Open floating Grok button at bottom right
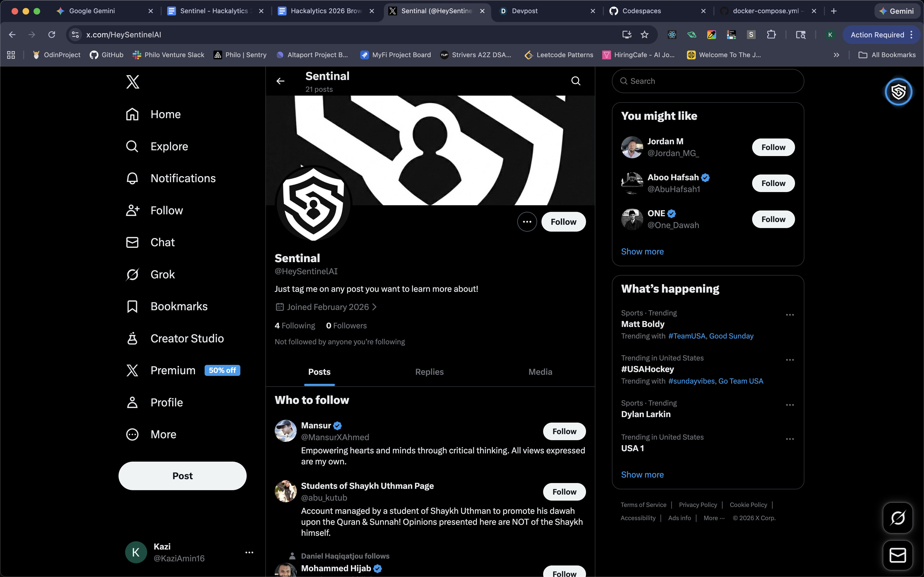924x577 pixels. (x=897, y=518)
